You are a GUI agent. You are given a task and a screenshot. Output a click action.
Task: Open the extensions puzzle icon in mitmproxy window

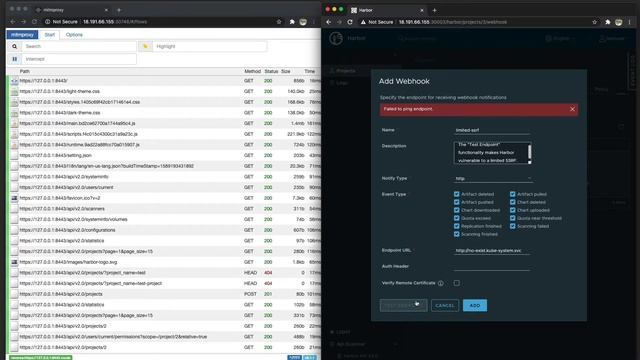pyautogui.click(x=292, y=22)
